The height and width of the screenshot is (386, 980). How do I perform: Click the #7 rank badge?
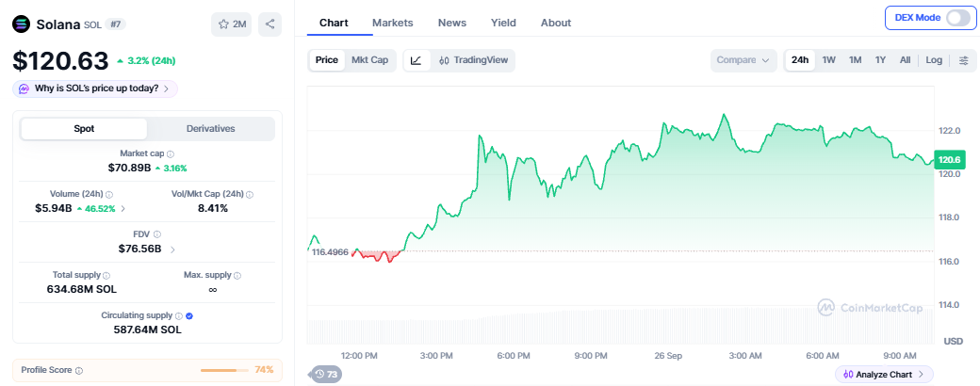116,24
